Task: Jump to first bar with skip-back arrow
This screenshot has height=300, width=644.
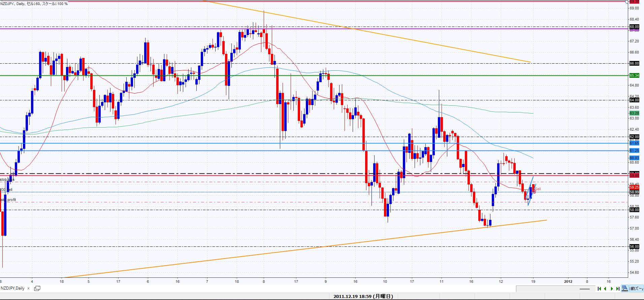Action: point(599,289)
